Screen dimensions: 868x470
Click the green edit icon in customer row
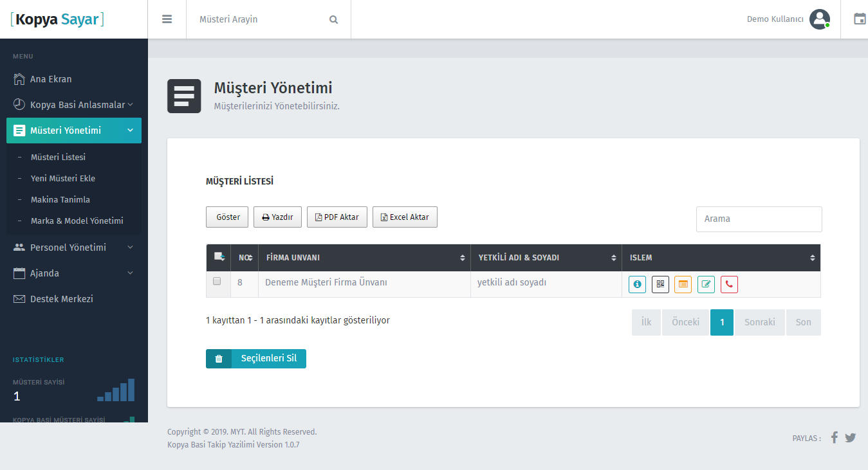pos(706,284)
